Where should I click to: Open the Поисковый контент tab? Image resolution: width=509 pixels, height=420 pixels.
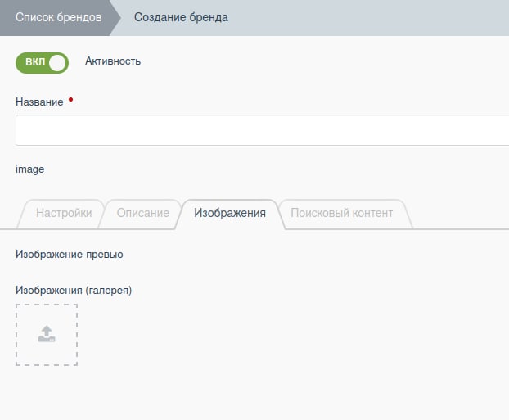pyautogui.click(x=342, y=213)
